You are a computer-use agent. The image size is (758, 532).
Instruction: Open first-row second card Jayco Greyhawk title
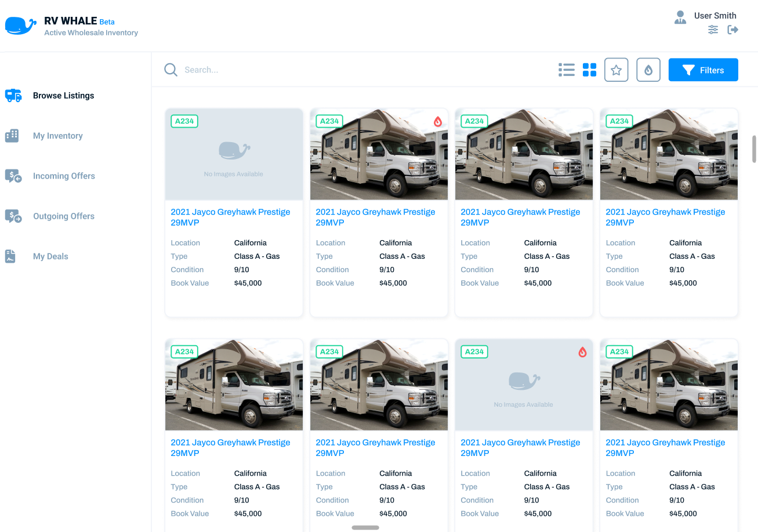[x=375, y=217]
